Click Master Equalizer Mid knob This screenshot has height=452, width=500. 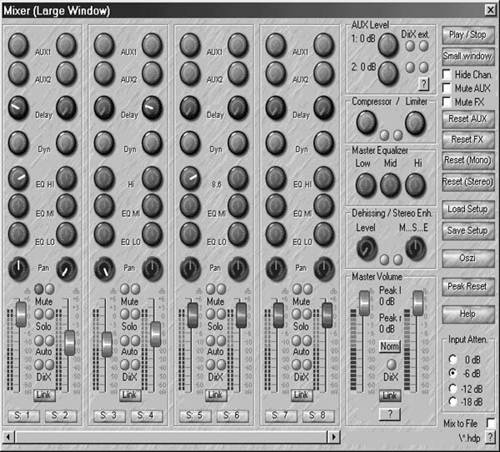(390, 185)
